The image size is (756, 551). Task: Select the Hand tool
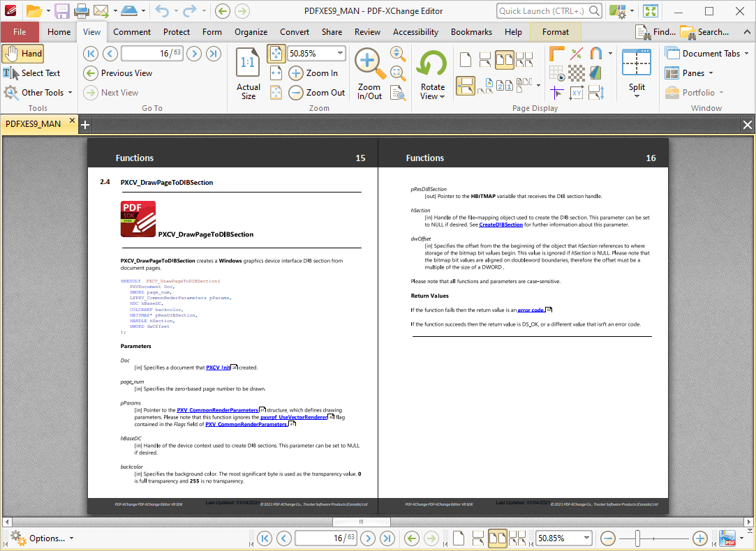click(x=23, y=54)
